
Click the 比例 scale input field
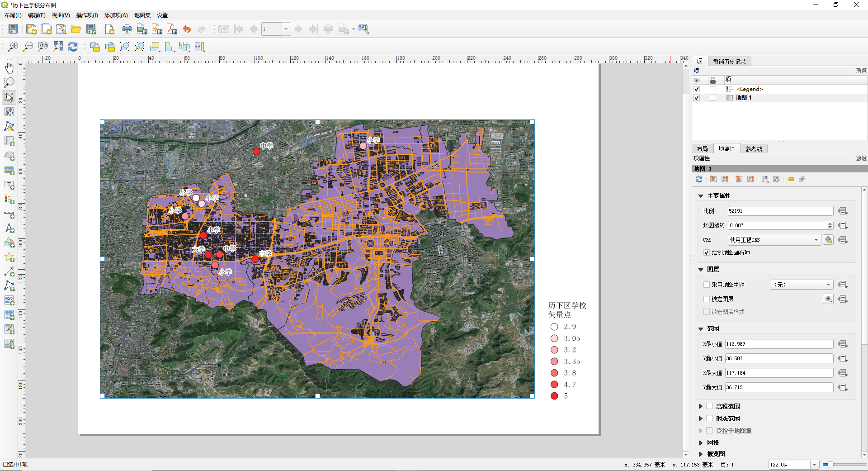pos(780,211)
